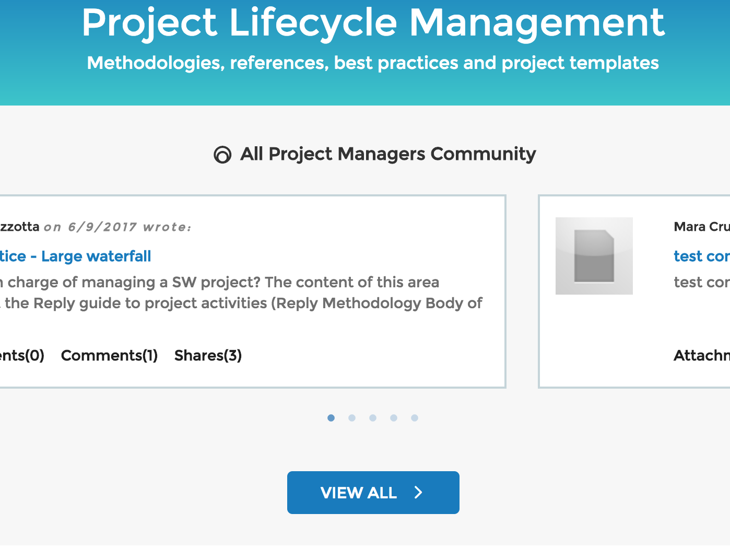
Task: Click the Project Lifecycle Management title
Action: [x=373, y=22]
